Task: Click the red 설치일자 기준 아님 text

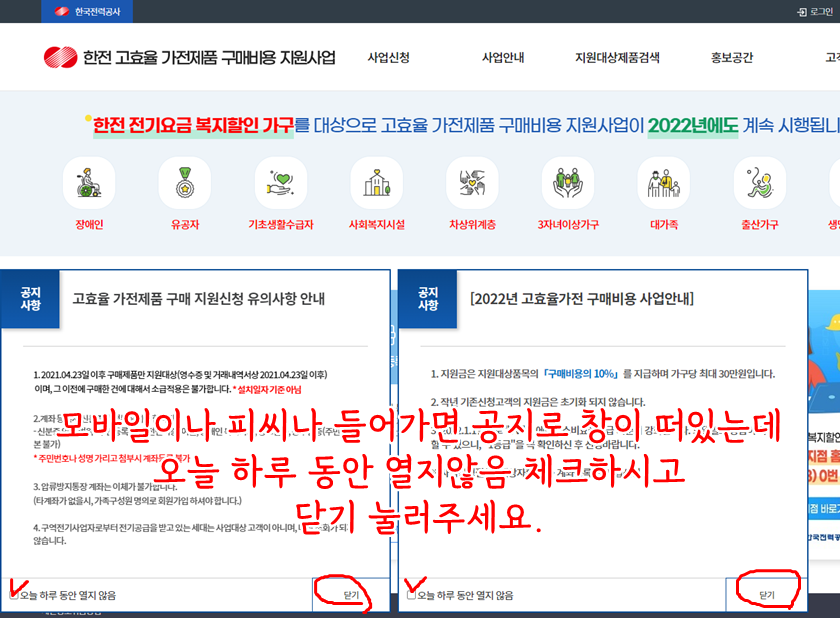Action: click(267, 389)
